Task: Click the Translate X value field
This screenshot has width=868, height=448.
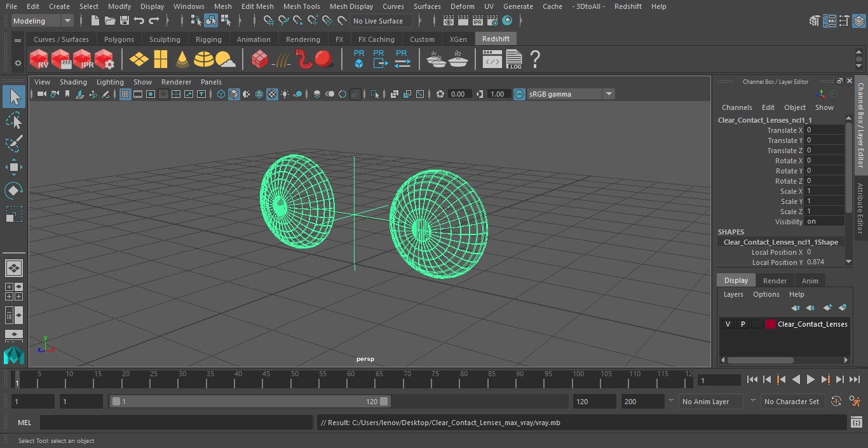Action: point(824,130)
